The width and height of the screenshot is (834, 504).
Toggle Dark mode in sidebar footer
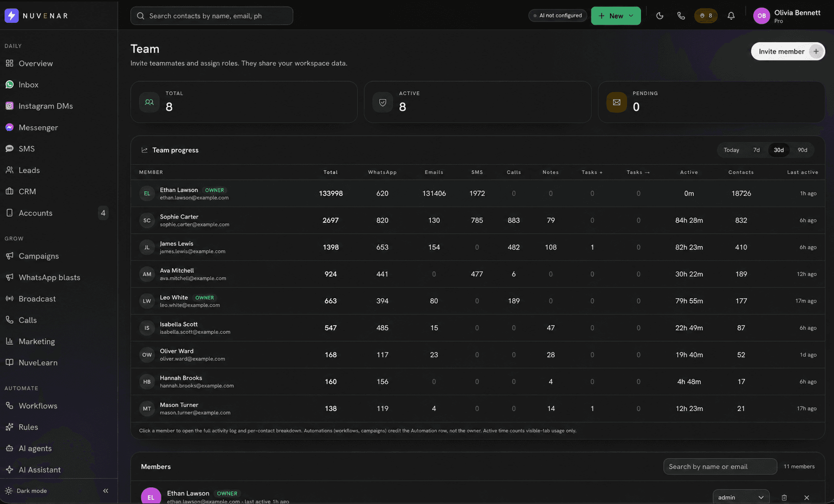26,491
